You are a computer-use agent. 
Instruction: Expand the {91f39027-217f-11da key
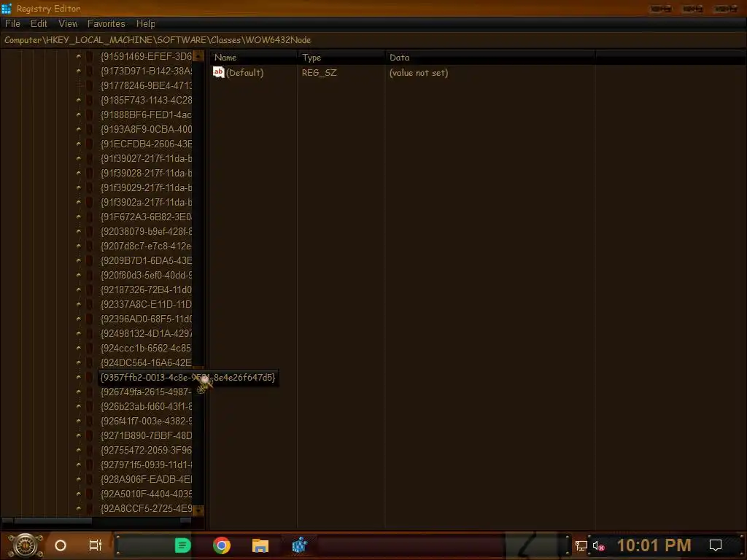[79, 158]
